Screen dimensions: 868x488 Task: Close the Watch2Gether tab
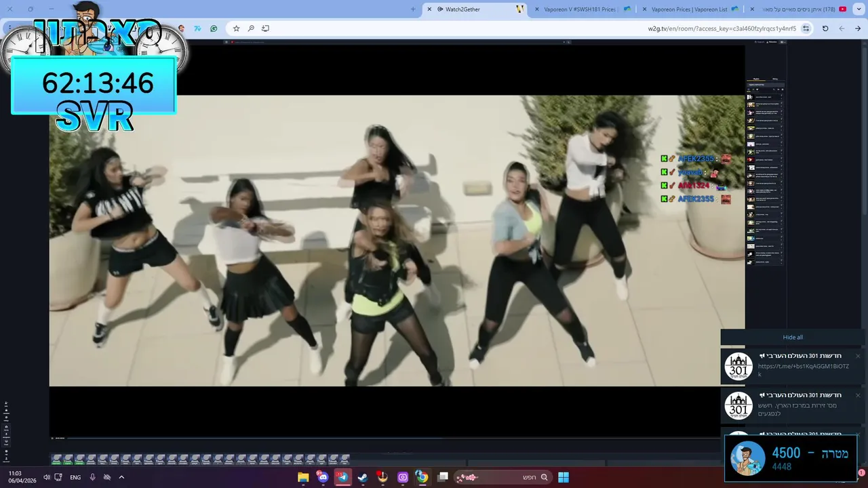[x=429, y=9]
